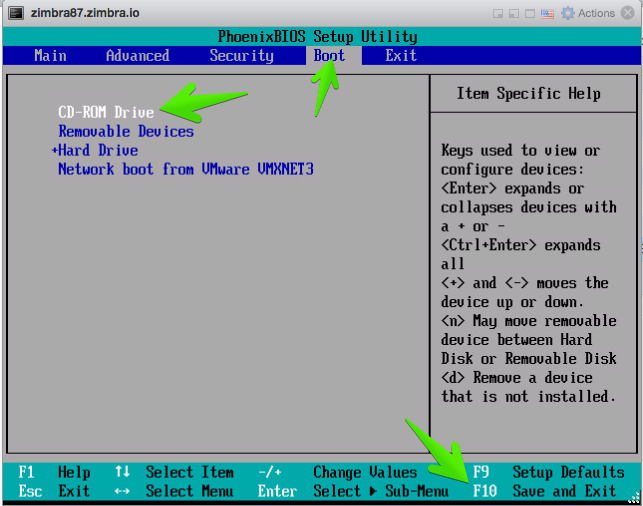Select the CD-ROM Drive boot entry
This screenshot has height=506, width=643.
(106, 112)
